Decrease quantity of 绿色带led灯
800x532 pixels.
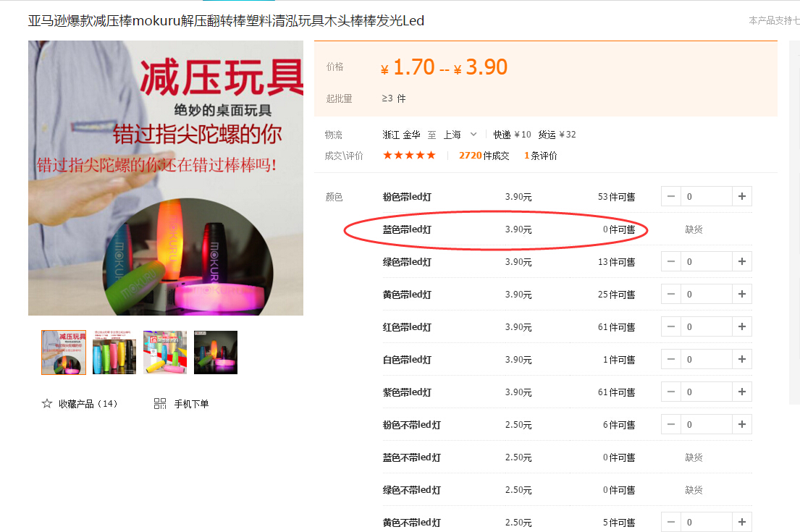(671, 262)
